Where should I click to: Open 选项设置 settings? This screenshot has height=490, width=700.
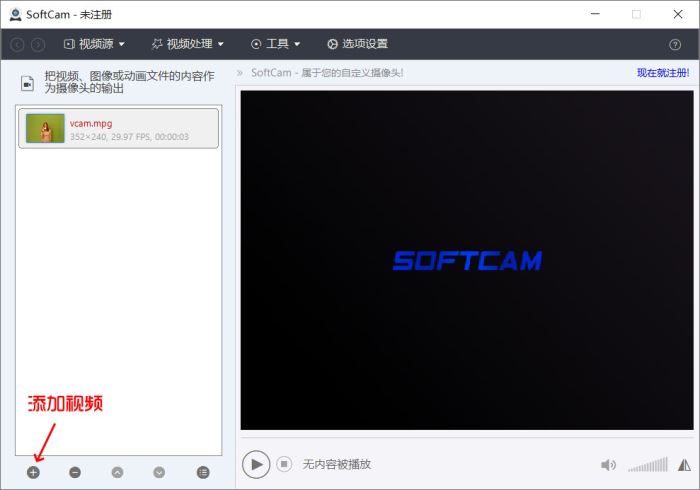tap(358, 44)
